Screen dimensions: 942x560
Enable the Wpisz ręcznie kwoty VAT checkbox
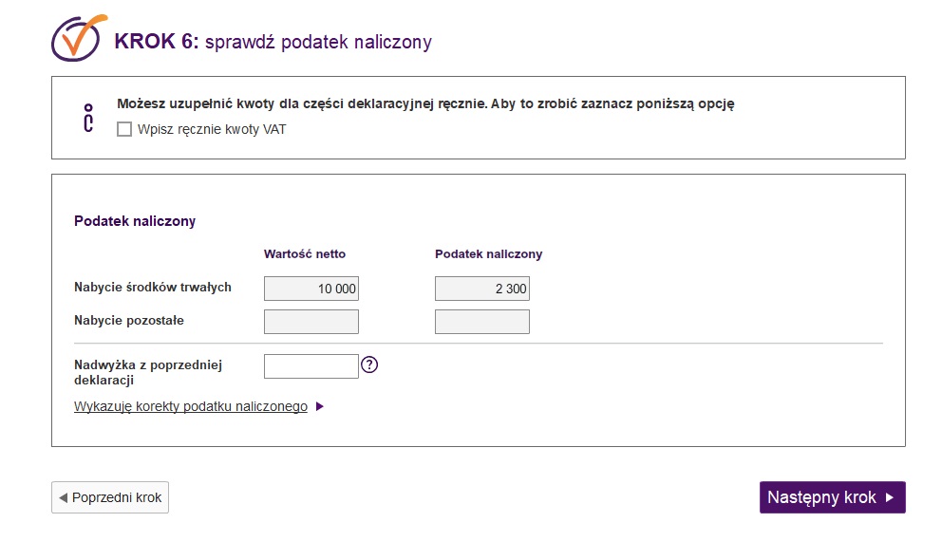pyautogui.click(x=124, y=129)
